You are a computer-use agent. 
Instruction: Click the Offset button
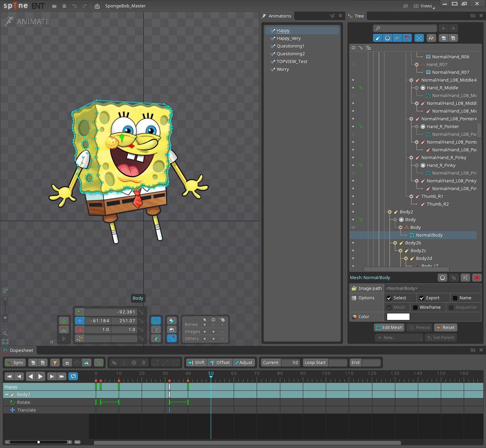[220, 363]
